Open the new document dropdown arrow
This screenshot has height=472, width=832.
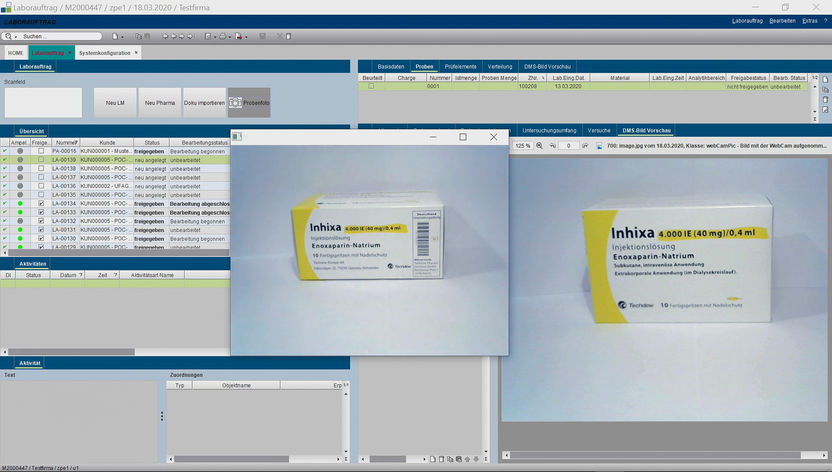(122, 37)
